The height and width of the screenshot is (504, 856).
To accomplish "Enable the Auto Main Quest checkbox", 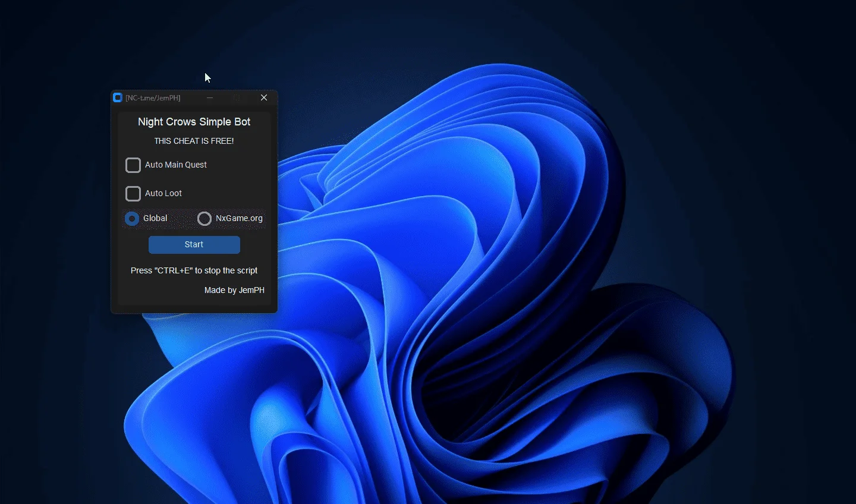I will pos(133,165).
